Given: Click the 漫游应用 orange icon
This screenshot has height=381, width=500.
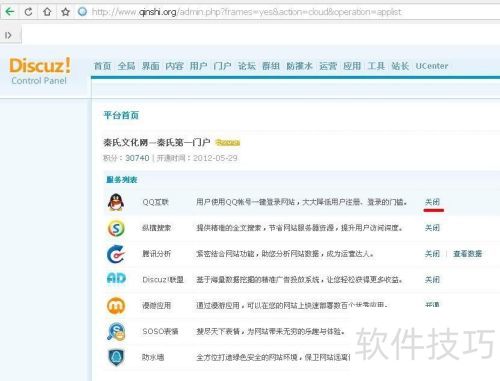Looking at the screenshot, I should click(116, 306).
